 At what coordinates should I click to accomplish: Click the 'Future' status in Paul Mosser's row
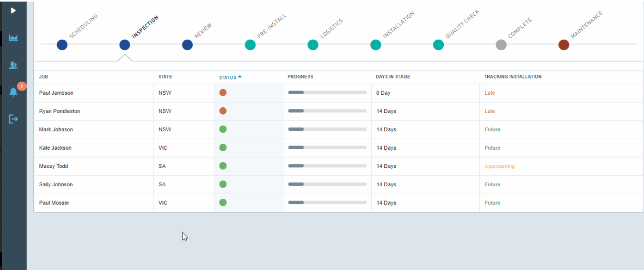click(x=492, y=203)
